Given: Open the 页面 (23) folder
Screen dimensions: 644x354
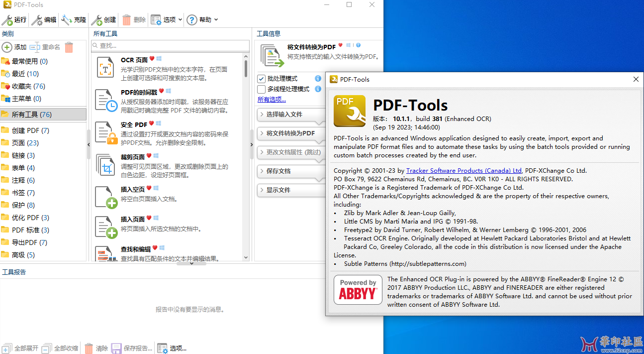Looking at the screenshot, I should point(43,143).
